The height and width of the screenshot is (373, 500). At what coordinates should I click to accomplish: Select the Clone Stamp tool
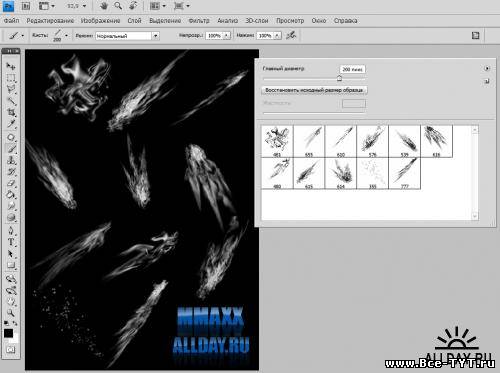click(x=11, y=160)
